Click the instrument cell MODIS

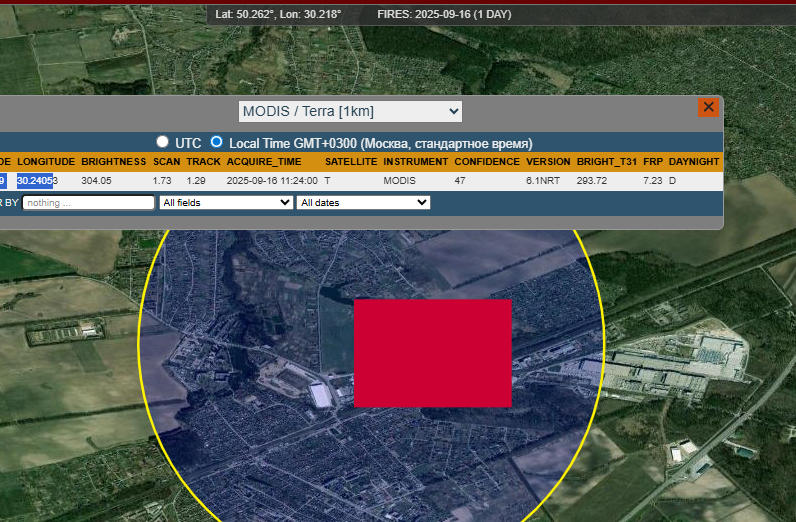pos(400,181)
